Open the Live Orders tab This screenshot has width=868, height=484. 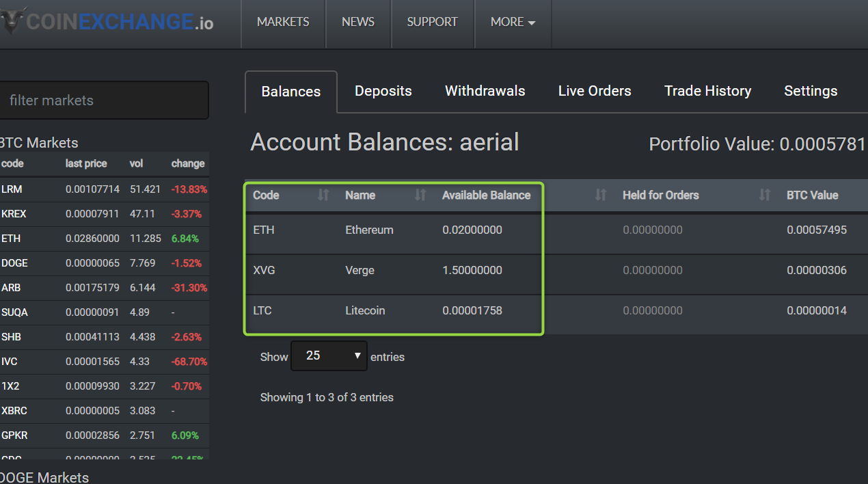[595, 92]
